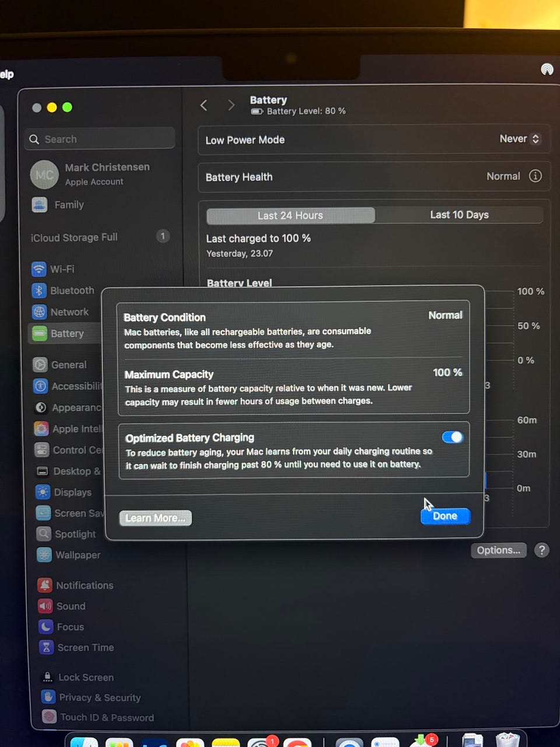Open the Help menu in menu bar
560x747 pixels.
coord(6,74)
